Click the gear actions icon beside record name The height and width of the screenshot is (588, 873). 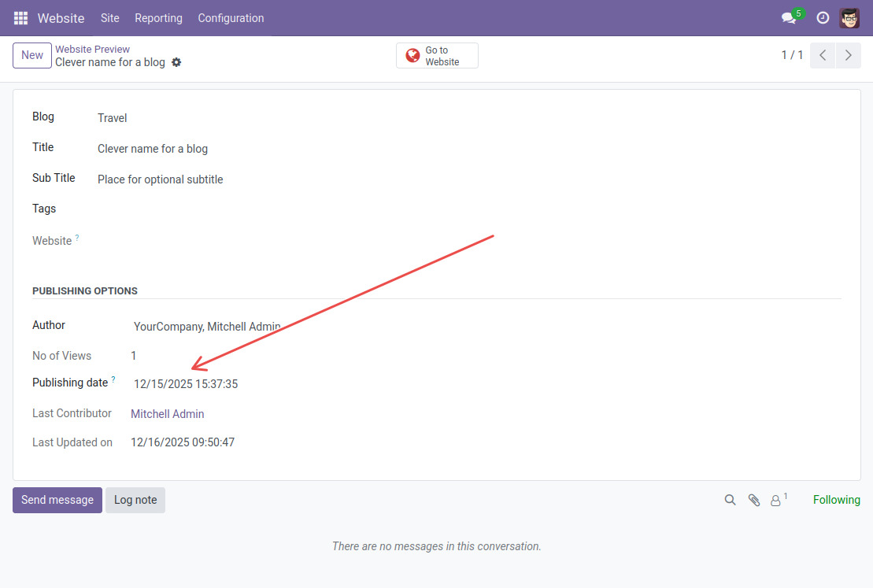click(x=176, y=62)
